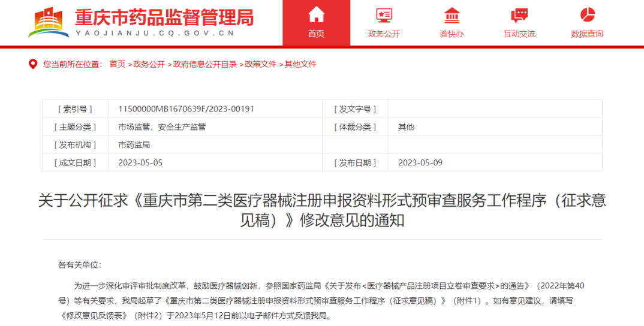The width and height of the screenshot is (644, 326).
Task: Click the home house icon
Action: pos(316,14)
